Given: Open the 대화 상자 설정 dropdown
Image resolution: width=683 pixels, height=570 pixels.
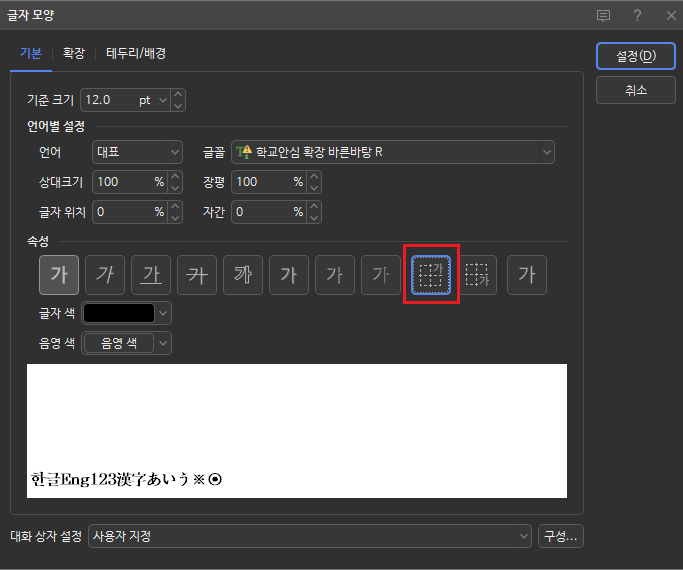Looking at the screenshot, I should click(x=310, y=536).
